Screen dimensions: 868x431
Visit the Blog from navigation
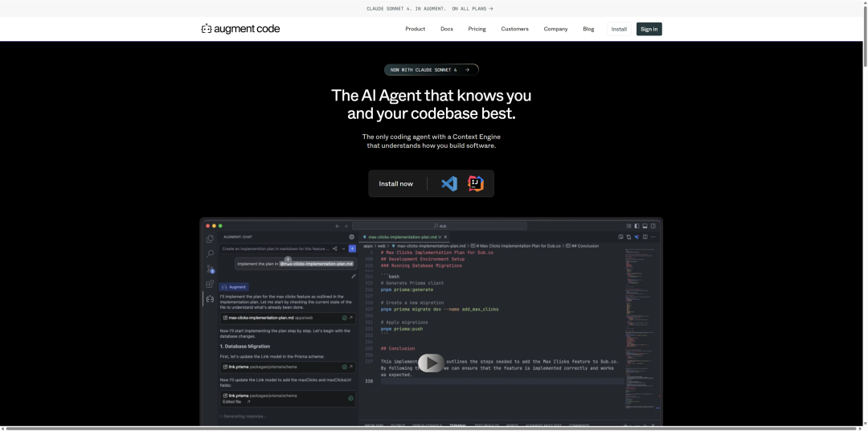[588, 29]
